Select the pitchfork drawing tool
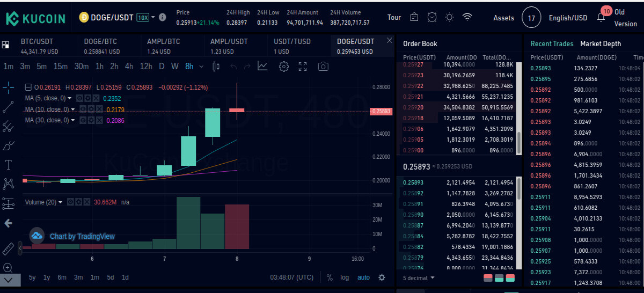This screenshot has width=644, height=293. [8, 127]
